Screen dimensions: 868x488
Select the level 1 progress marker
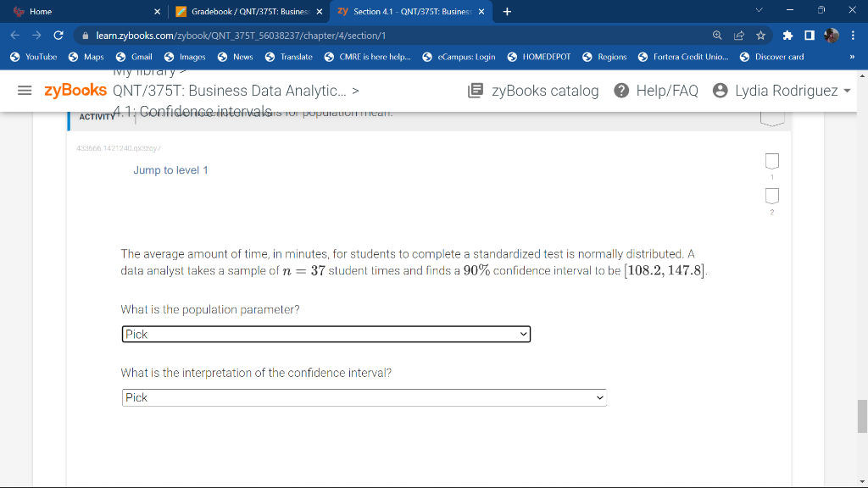click(x=771, y=161)
